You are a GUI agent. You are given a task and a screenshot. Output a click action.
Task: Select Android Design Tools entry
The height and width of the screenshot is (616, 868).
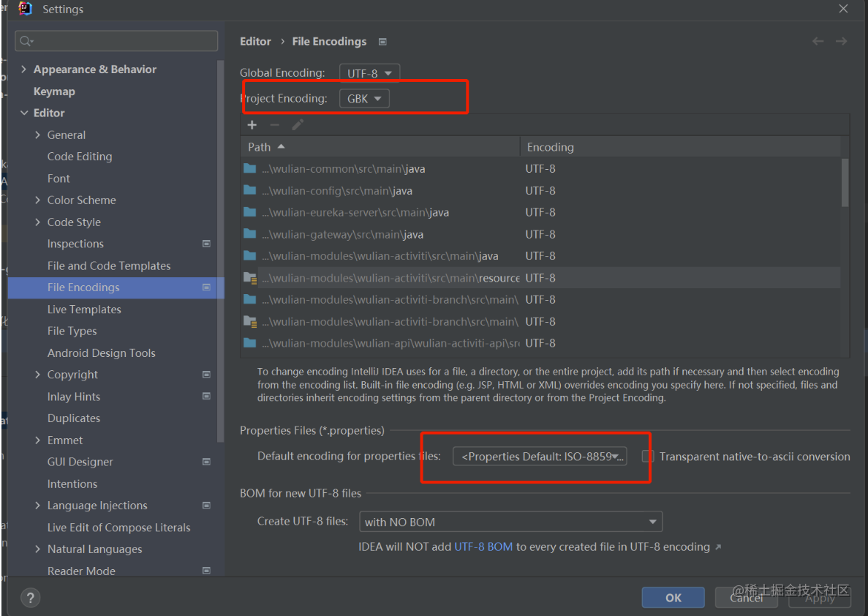102,353
